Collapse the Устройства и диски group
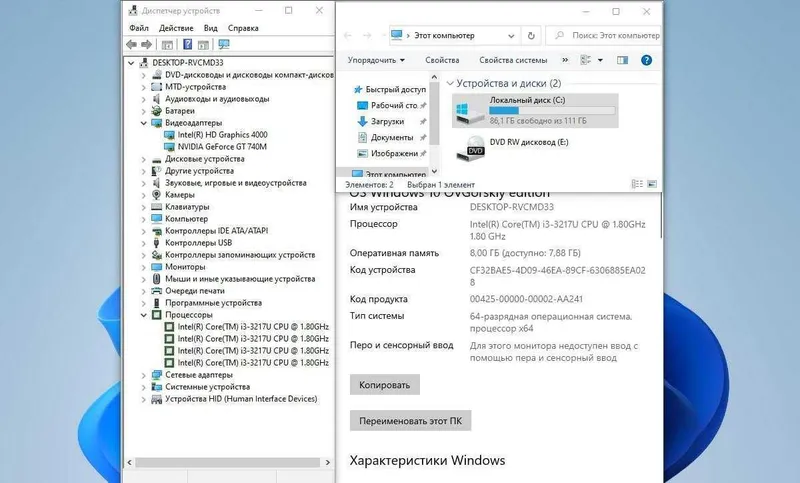This screenshot has width=800, height=483. coord(450,83)
